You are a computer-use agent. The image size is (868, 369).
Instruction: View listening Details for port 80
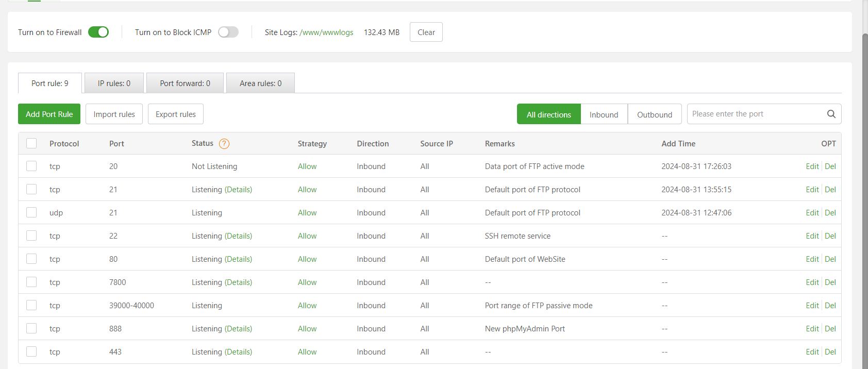click(x=239, y=259)
